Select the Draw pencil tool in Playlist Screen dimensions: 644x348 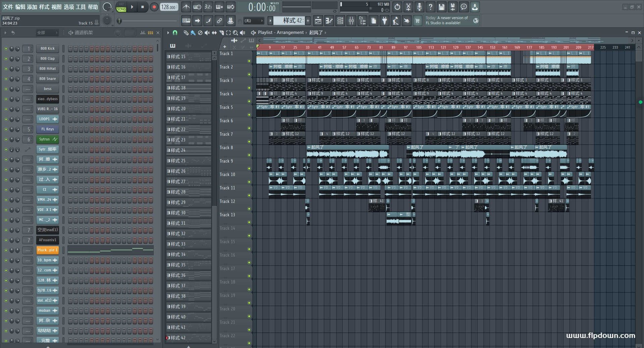186,33
